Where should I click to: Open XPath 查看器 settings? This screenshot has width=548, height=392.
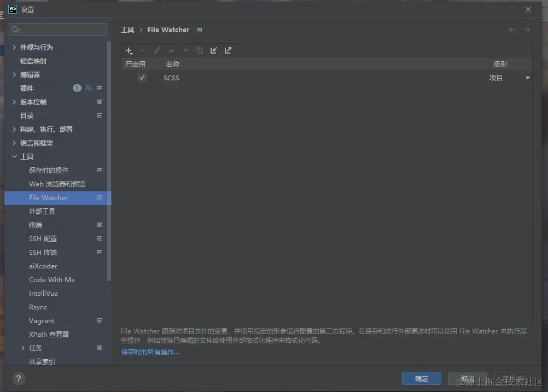coord(49,335)
